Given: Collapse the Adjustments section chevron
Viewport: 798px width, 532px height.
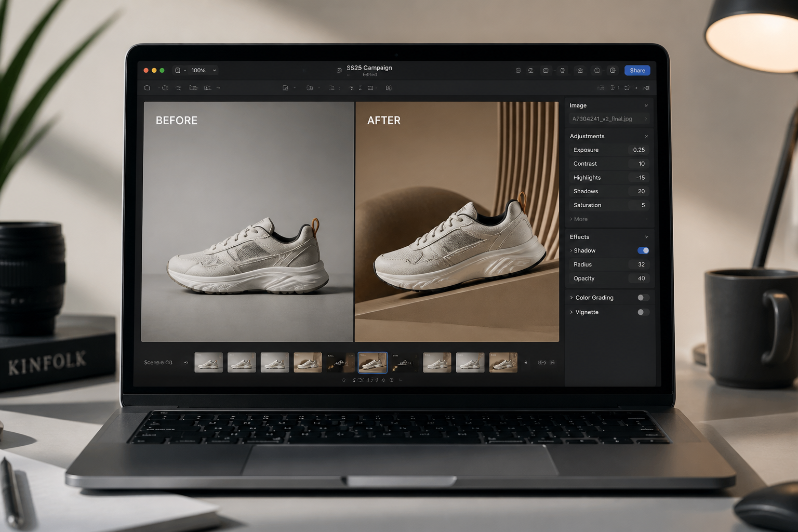Looking at the screenshot, I should point(646,136).
